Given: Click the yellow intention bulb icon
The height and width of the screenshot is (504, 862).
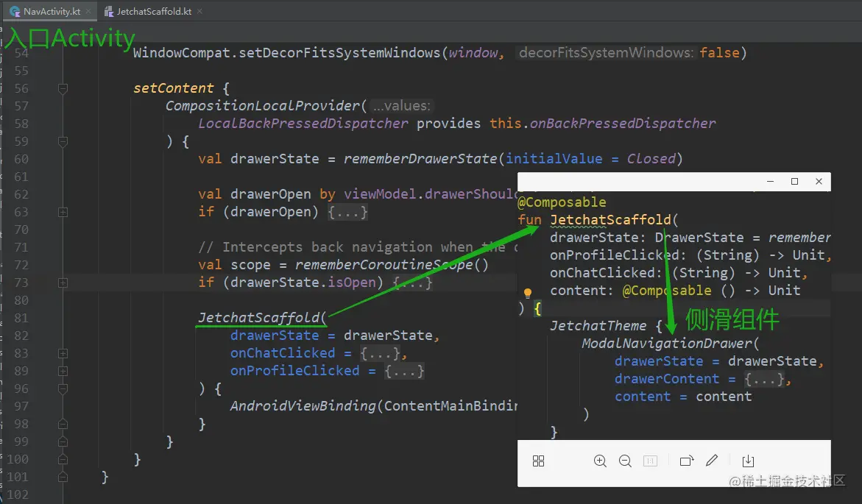Looking at the screenshot, I should pyautogui.click(x=527, y=293).
